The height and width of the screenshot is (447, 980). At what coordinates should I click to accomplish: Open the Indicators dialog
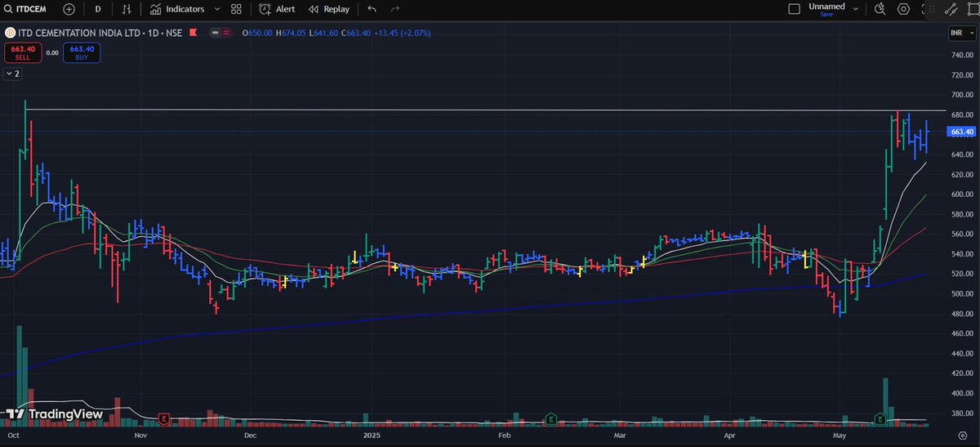pyautogui.click(x=177, y=9)
